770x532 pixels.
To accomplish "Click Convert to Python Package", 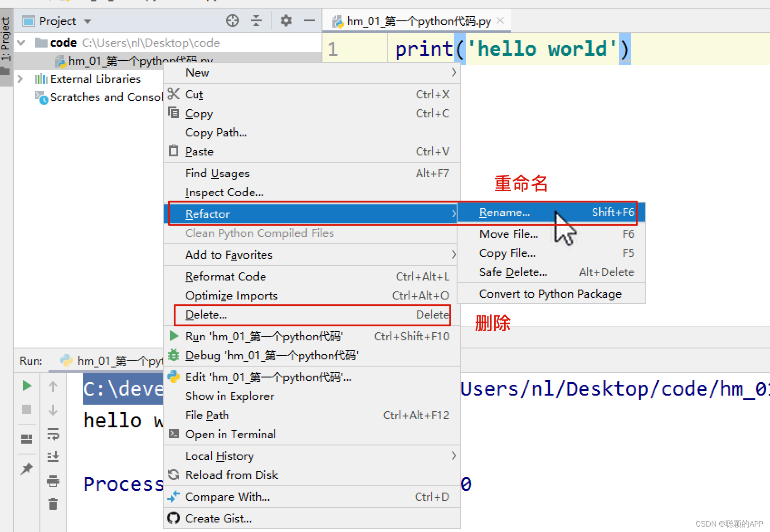I will [x=551, y=294].
